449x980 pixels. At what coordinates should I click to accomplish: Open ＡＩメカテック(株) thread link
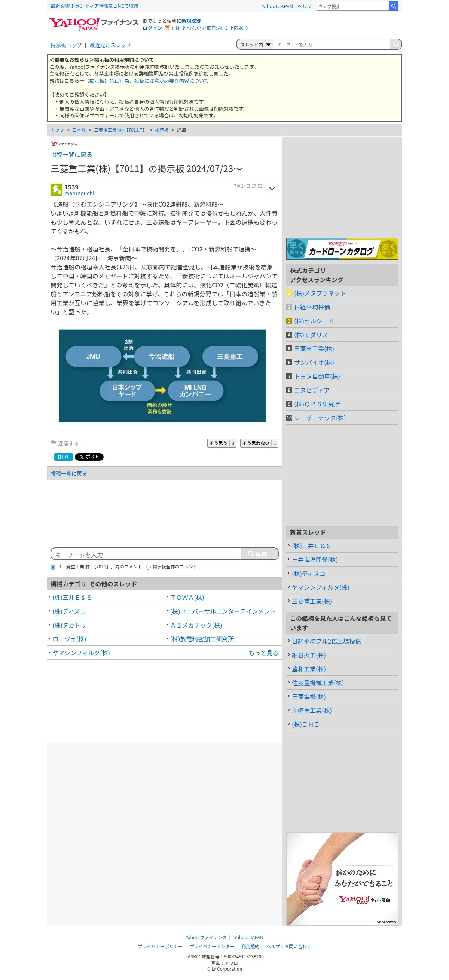pyautogui.click(x=196, y=625)
